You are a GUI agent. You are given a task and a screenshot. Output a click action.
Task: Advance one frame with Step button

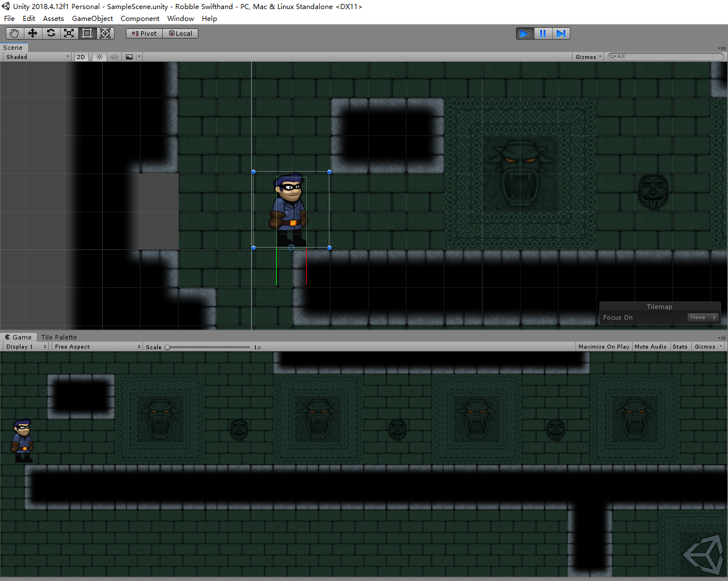[561, 33]
